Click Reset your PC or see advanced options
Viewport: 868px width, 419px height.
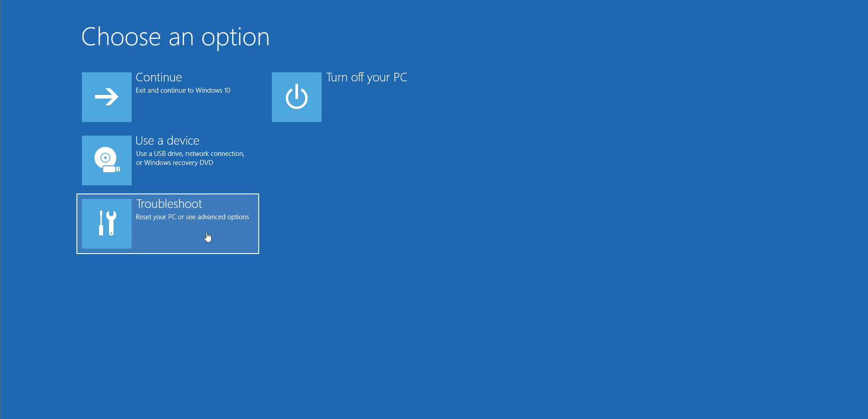(192, 217)
